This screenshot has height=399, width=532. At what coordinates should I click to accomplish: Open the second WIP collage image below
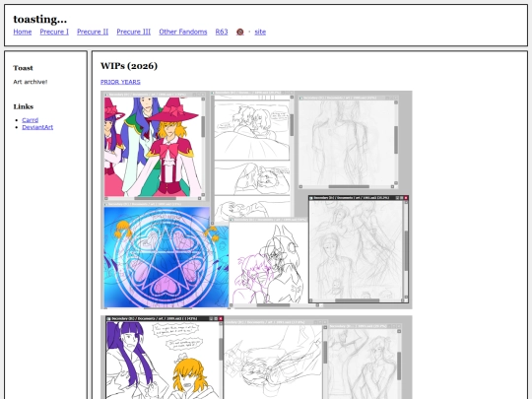pos(256,358)
